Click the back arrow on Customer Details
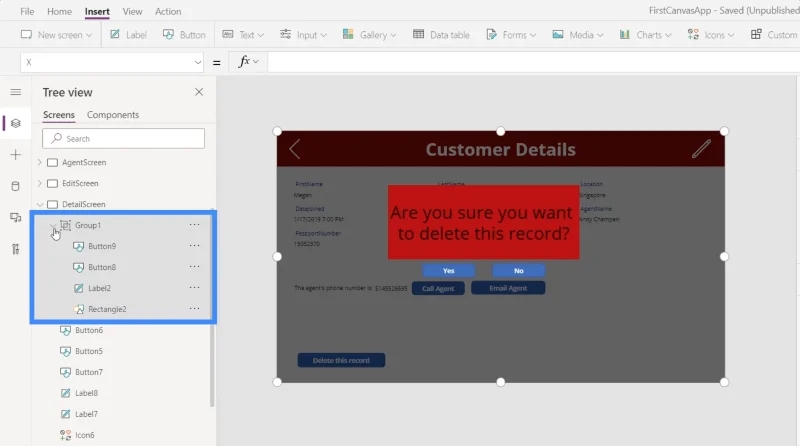Screen dimensions: 800x446 tap(294, 149)
